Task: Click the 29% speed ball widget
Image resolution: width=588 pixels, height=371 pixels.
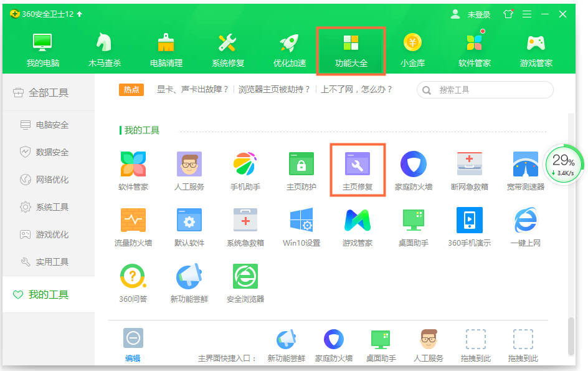Action: (x=564, y=164)
